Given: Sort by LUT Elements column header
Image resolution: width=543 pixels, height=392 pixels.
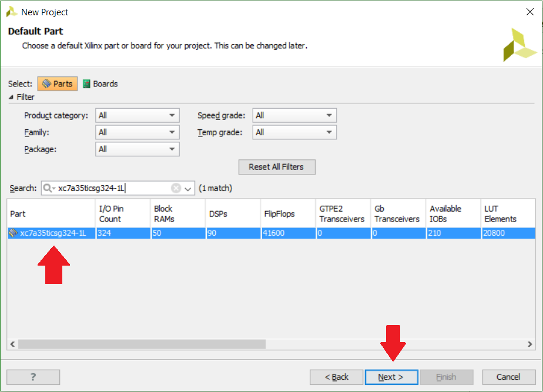Looking at the screenshot, I should [x=508, y=214].
